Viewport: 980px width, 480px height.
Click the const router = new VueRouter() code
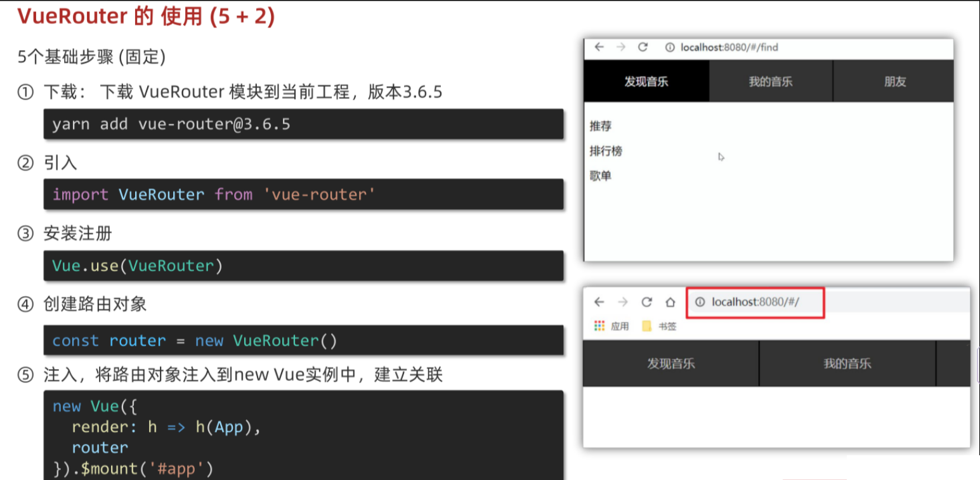195,341
